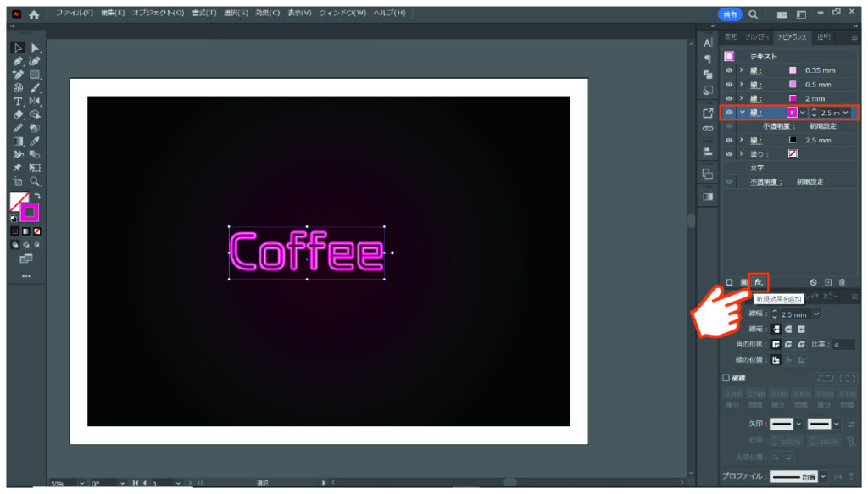Open the arrange documents icon

(x=782, y=15)
